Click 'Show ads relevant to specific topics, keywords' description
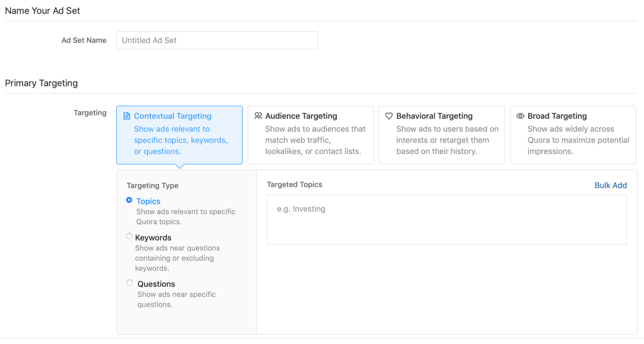The width and height of the screenshot is (644, 344). pos(181,140)
